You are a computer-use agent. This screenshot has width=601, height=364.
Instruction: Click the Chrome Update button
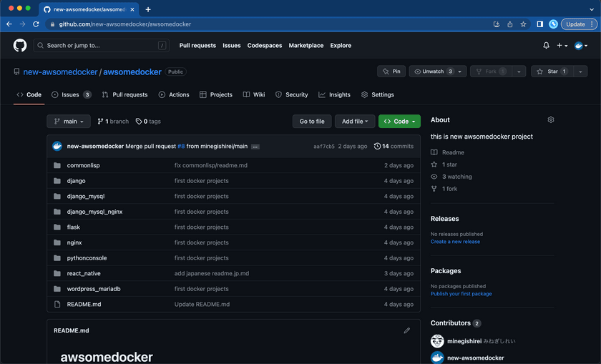pos(579,24)
